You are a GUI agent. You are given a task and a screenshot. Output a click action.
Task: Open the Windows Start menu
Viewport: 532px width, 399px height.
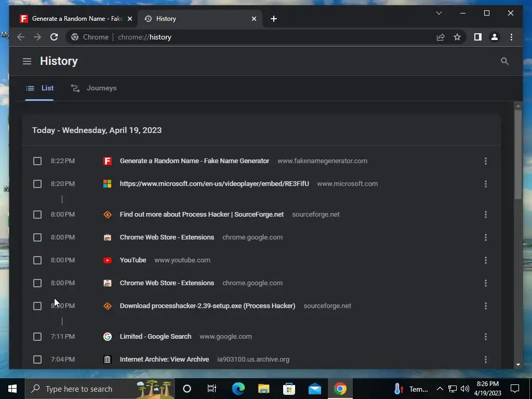click(x=12, y=389)
